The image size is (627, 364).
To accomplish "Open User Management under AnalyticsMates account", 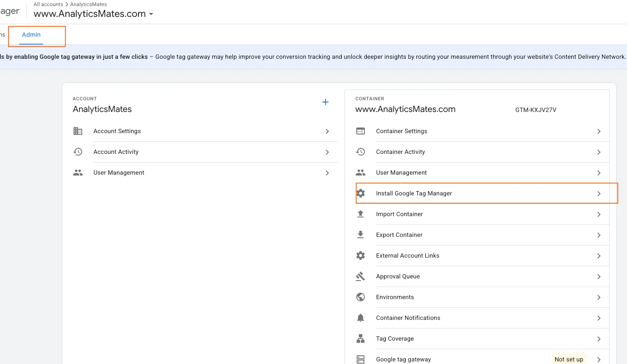I will 205,172.
